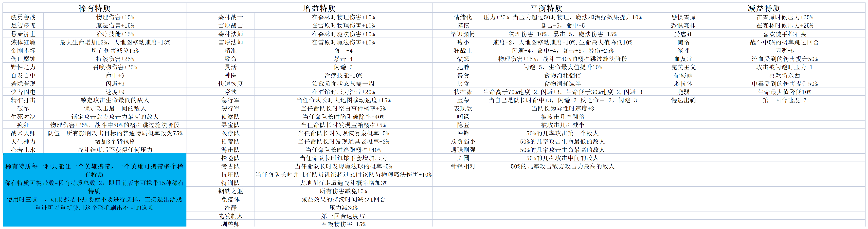Viewport: 868px width, 229px height.
Task: Click the 寻宝队 cell
Action: click(231, 125)
